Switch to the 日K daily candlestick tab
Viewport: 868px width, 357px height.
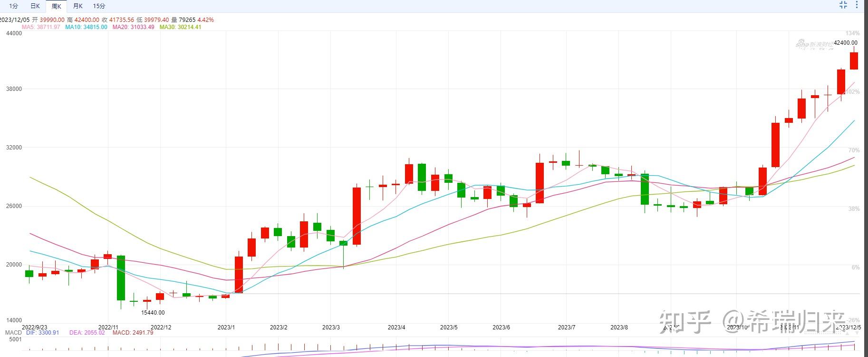[x=35, y=6]
